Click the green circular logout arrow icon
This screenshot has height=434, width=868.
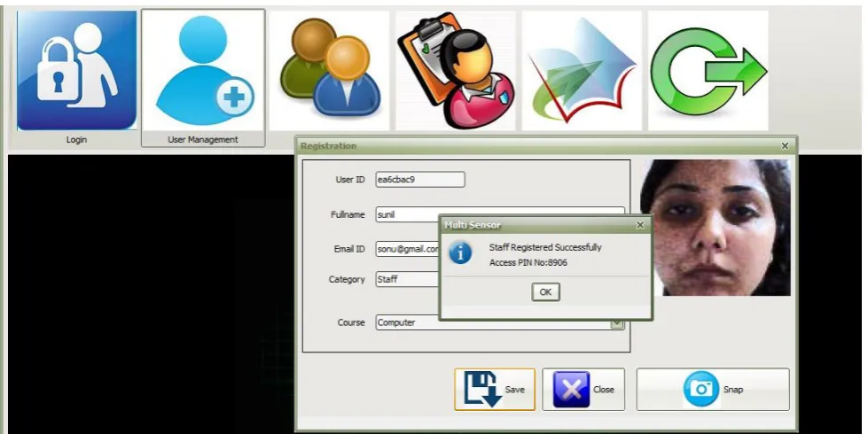coord(708,71)
